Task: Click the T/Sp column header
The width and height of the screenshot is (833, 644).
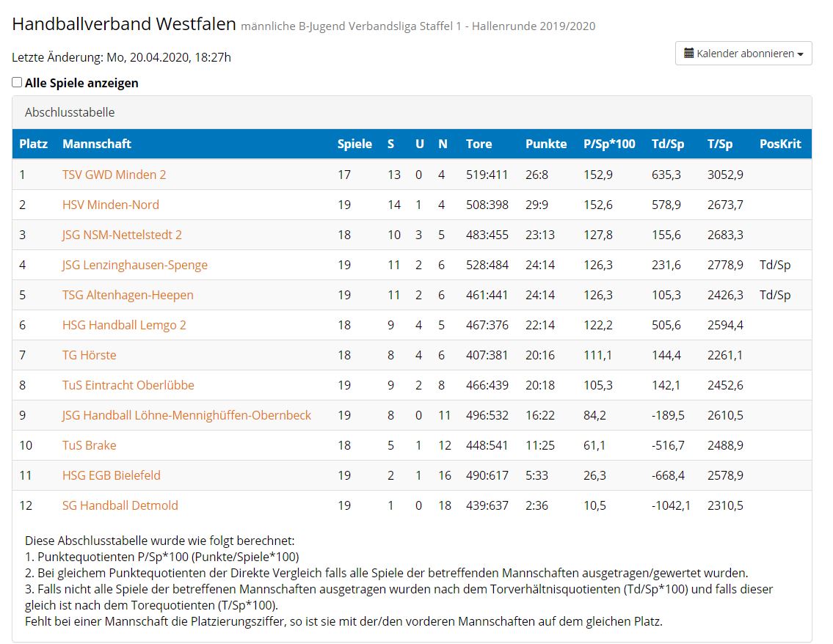Action: coord(720,144)
